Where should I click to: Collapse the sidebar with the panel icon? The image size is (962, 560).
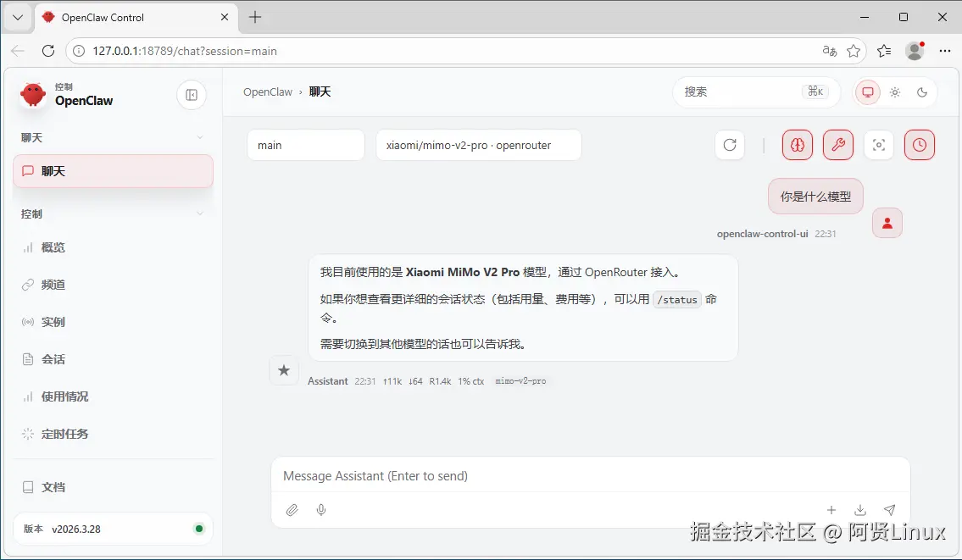(192, 95)
